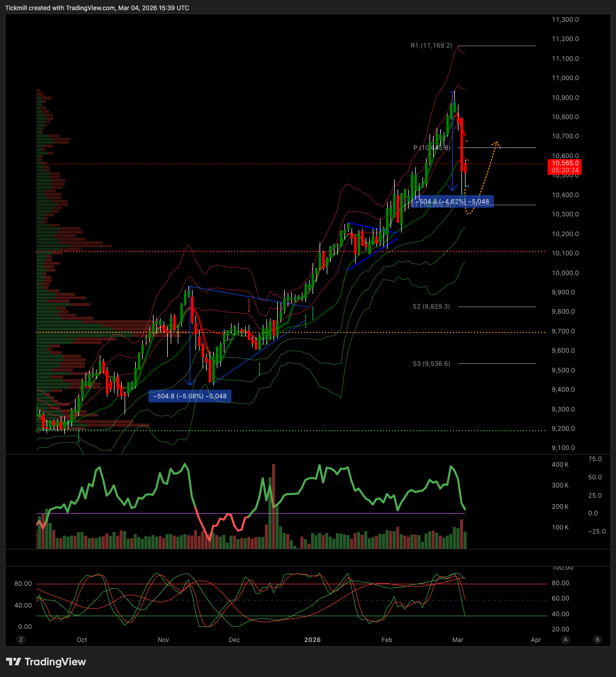The width and height of the screenshot is (616, 677).
Task: Click the 9,400.0 price axis label
Action: point(563,390)
